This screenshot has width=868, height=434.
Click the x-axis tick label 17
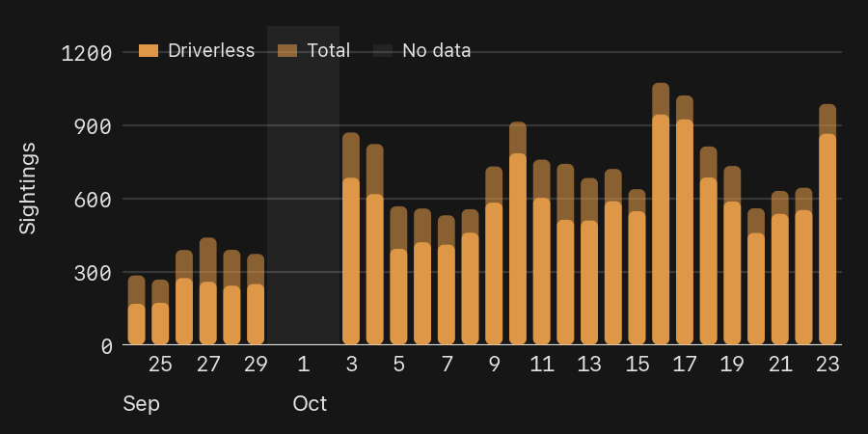pos(684,365)
